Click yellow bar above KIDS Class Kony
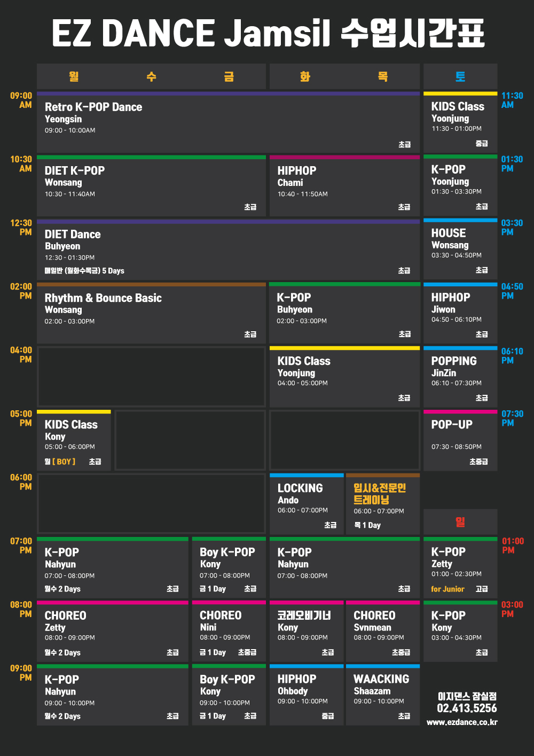 tap(74, 412)
